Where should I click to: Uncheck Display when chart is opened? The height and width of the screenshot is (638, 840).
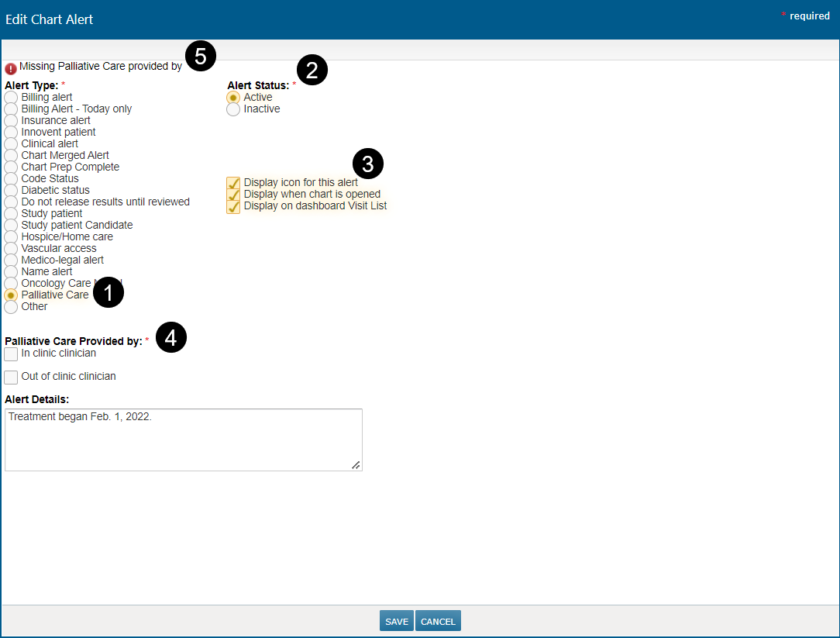233,195
